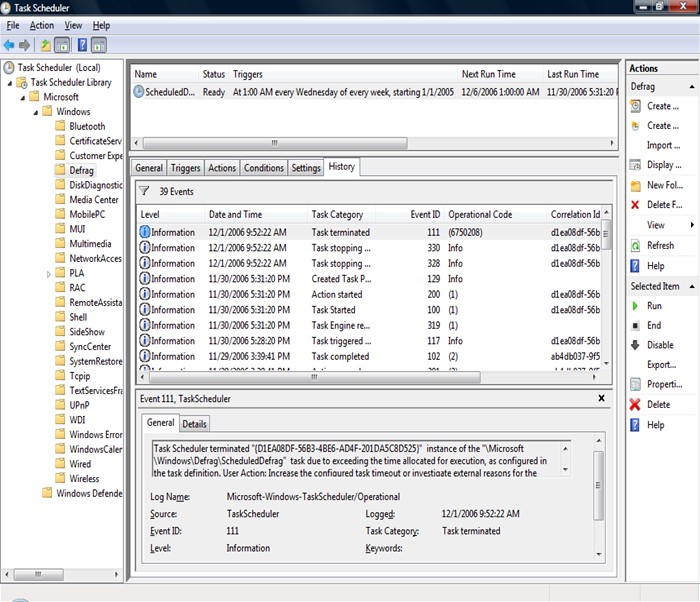Click Disable in the Selected Item actions
The height and width of the screenshot is (602, 700).
click(x=660, y=345)
